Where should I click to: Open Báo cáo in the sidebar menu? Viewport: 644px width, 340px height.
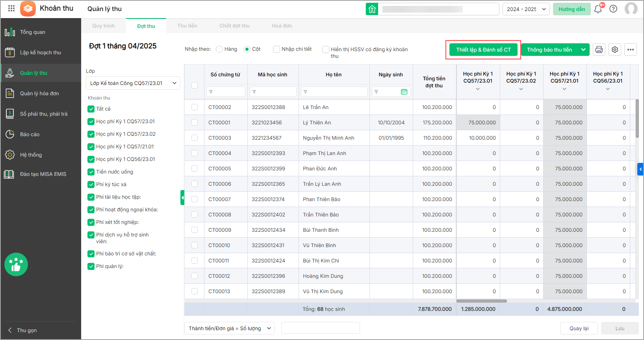(41, 134)
